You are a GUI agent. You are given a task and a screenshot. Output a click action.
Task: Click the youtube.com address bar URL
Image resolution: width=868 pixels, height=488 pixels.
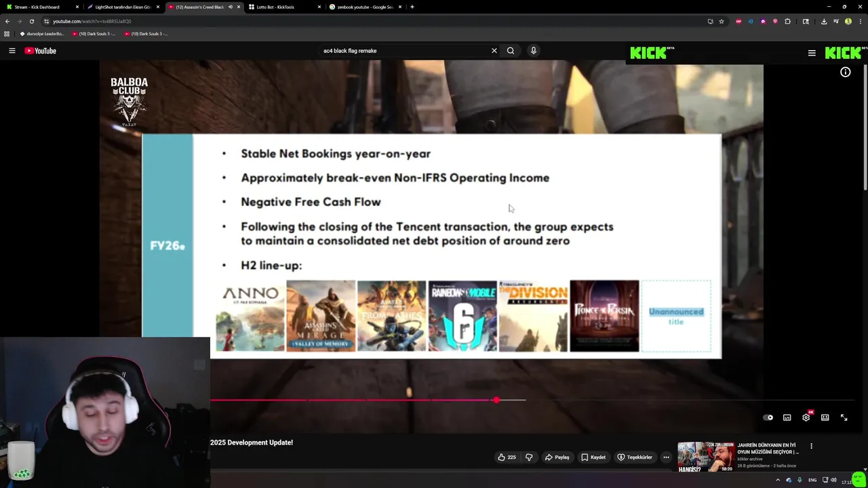click(x=92, y=21)
